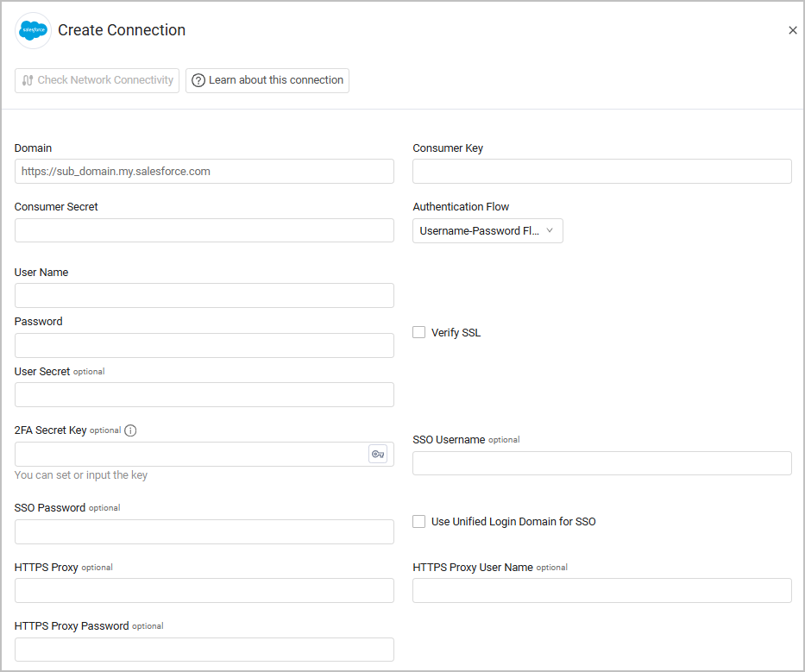Focus the Password input field
This screenshot has width=805, height=672.
pos(204,346)
